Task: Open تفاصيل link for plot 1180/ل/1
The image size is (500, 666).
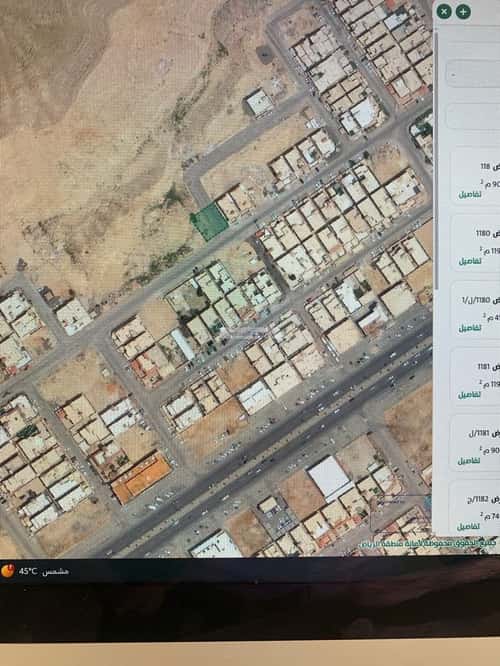Action: (469, 327)
